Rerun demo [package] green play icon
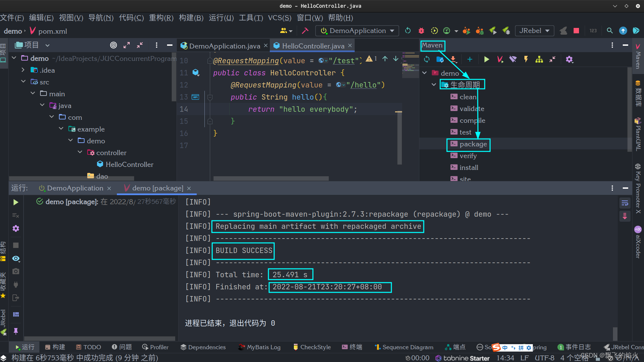 click(15, 202)
